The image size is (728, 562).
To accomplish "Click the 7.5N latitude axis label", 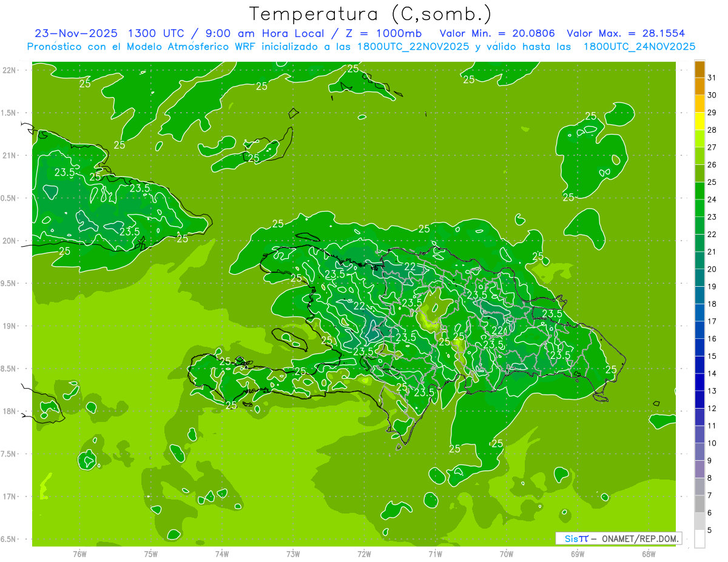I will click(x=9, y=455).
